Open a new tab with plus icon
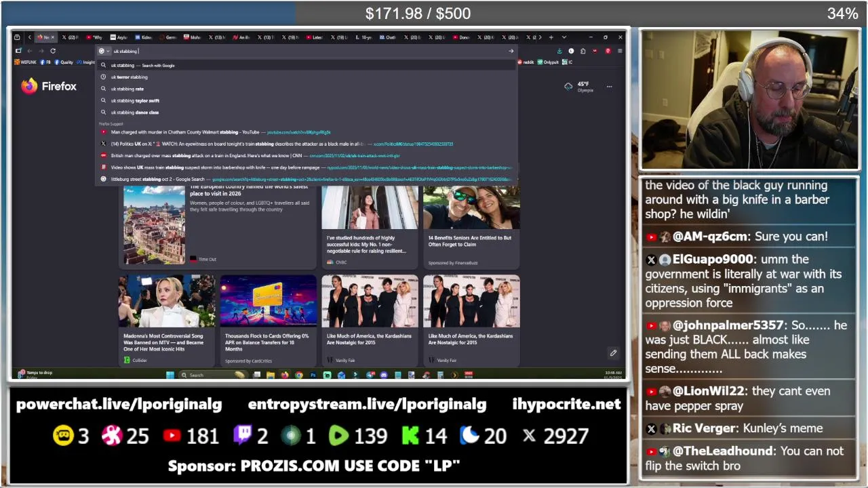The image size is (868, 488). pyautogui.click(x=551, y=37)
